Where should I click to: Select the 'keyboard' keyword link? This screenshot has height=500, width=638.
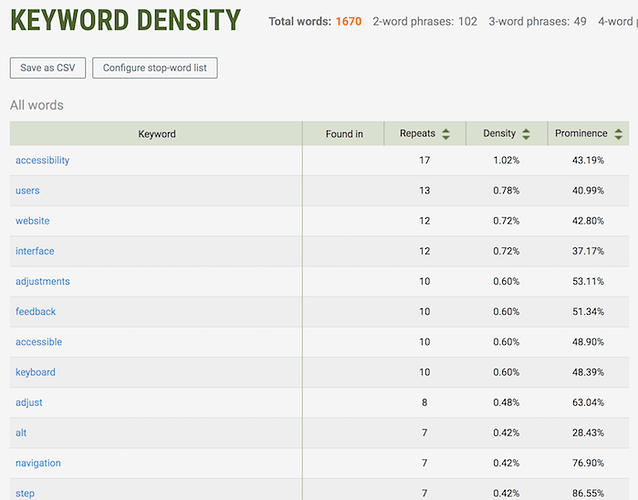click(x=36, y=372)
